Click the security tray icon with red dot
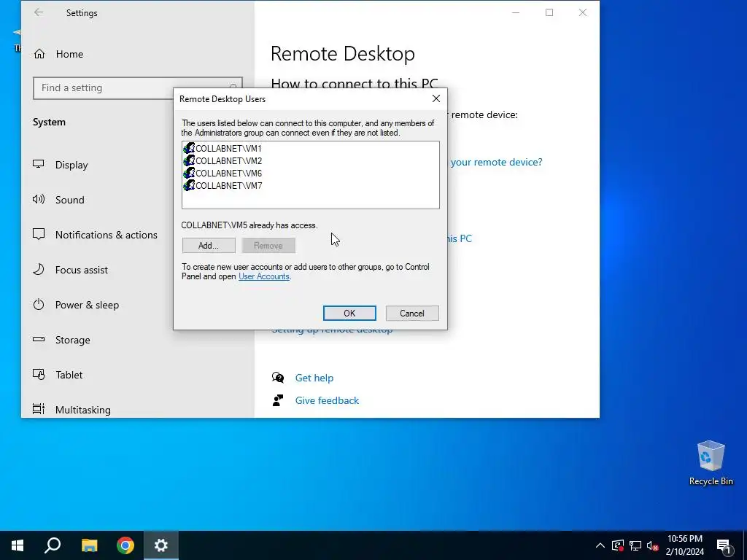This screenshot has width=747, height=560. pos(618,545)
